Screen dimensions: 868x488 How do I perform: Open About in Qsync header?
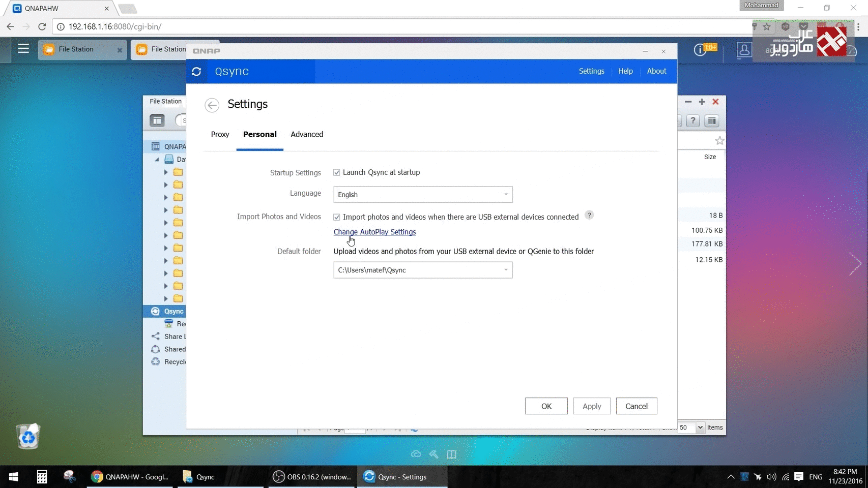coord(656,71)
